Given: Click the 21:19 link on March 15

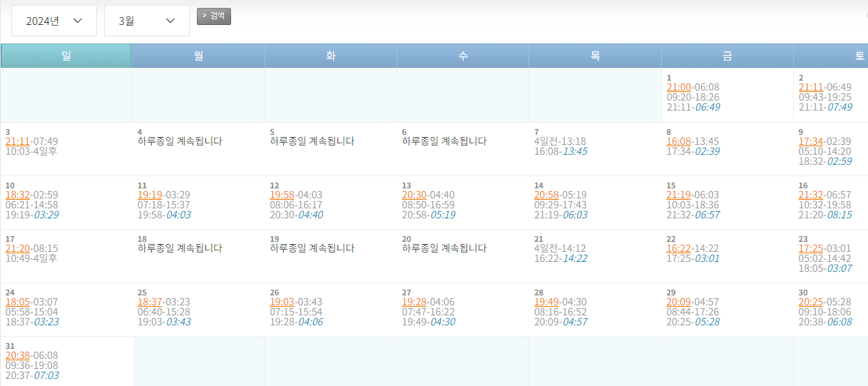Looking at the screenshot, I should point(679,195).
